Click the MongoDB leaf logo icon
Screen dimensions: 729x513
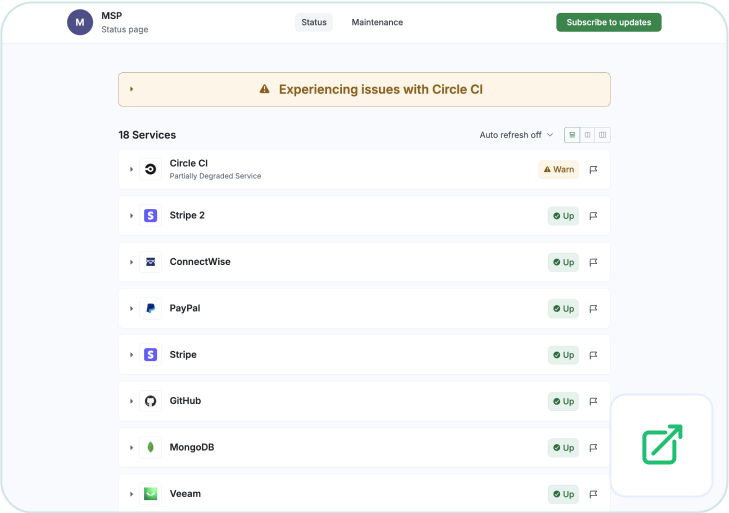coord(151,447)
